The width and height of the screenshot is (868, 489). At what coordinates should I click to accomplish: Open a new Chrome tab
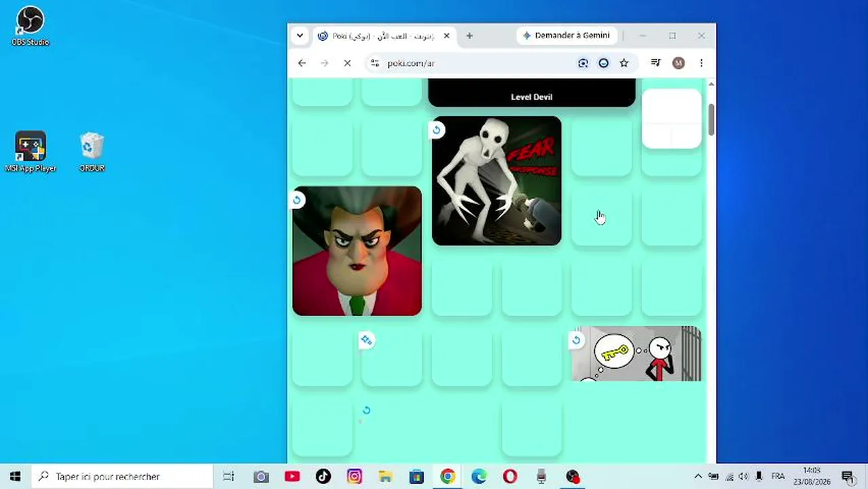[x=469, y=36]
